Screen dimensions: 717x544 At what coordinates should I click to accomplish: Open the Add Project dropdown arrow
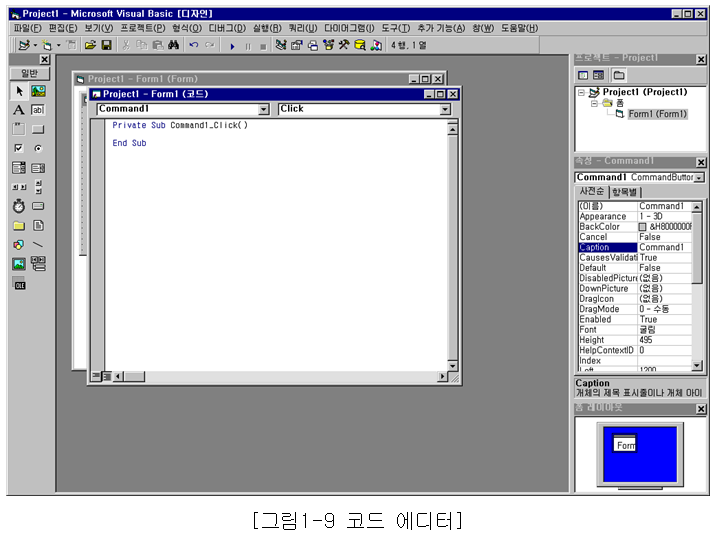click(x=35, y=45)
